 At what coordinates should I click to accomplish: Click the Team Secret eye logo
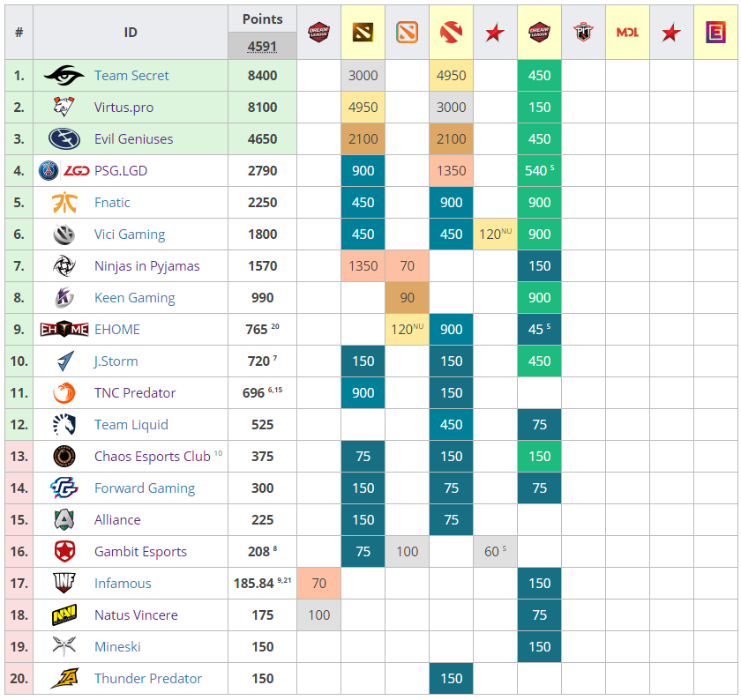click(x=64, y=76)
